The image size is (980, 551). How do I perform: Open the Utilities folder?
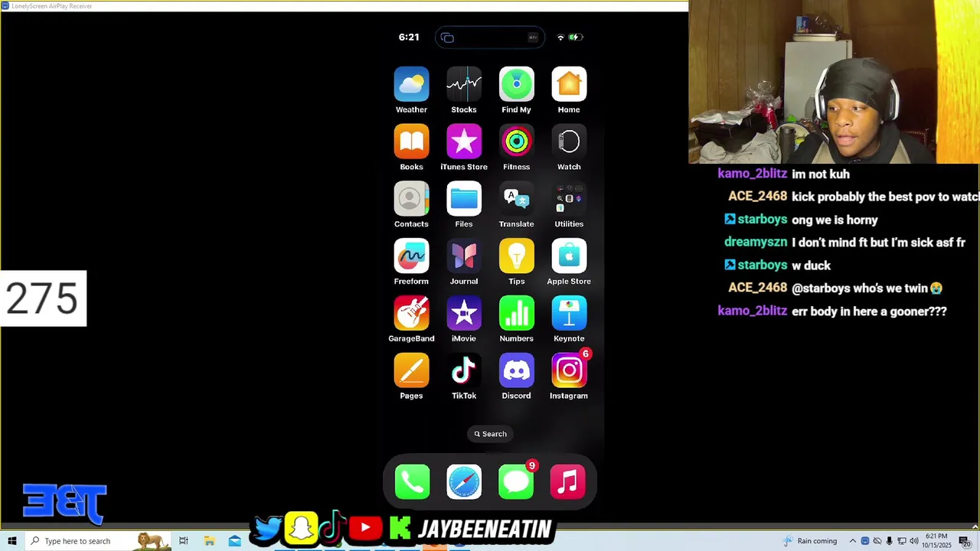[x=569, y=199]
